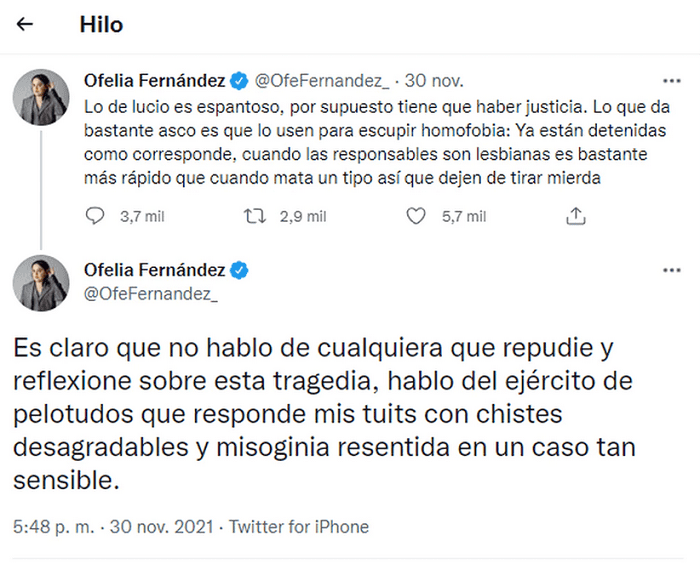Open the Twitter for iPhone source link
The width and height of the screenshot is (700, 569).
tap(299, 526)
